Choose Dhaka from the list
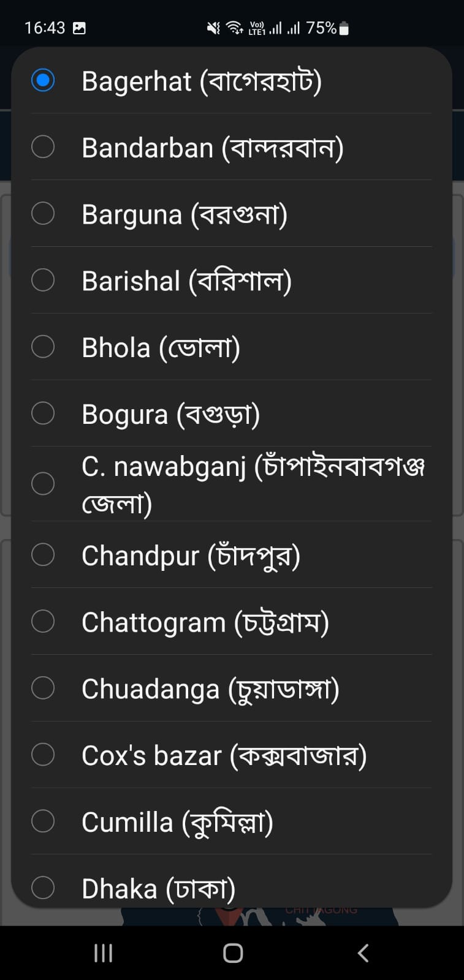 [158, 888]
